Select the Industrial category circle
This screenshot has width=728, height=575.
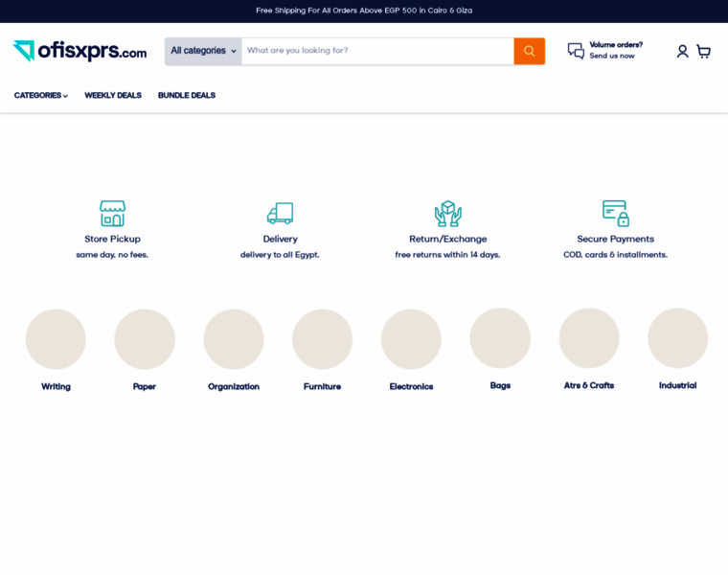(x=678, y=338)
